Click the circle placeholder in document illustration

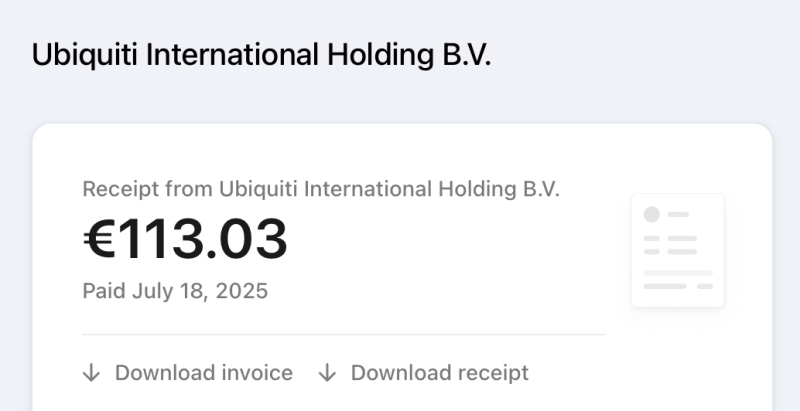(x=652, y=214)
